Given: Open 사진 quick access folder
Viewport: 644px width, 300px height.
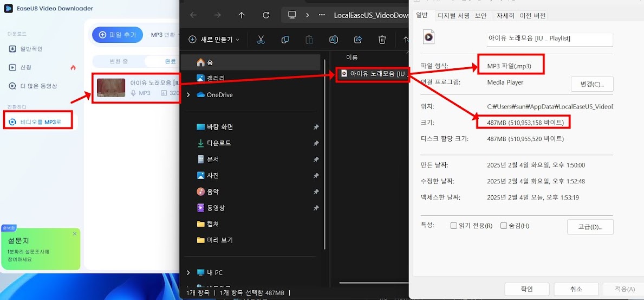Looking at the screenshot, I should (x=207, y=175).
